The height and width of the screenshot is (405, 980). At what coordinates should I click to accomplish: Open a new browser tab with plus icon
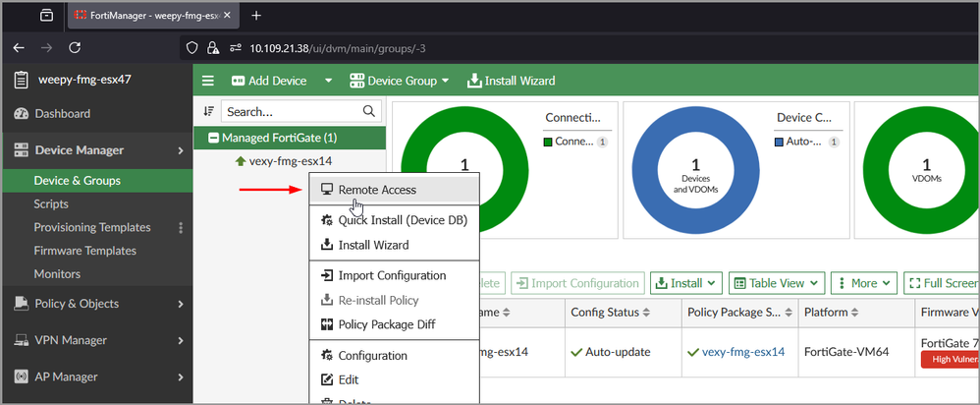[x=256, y=16]
